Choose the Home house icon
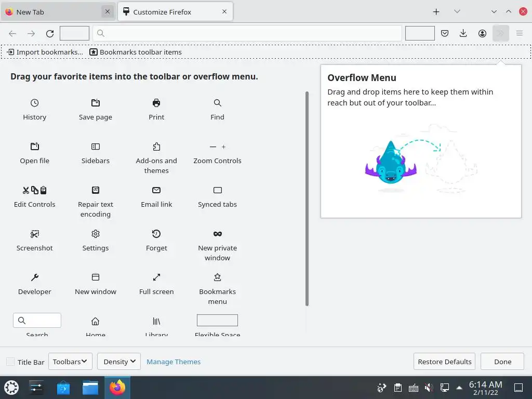The height and width of the screenshot is (399, 532). 96,321
